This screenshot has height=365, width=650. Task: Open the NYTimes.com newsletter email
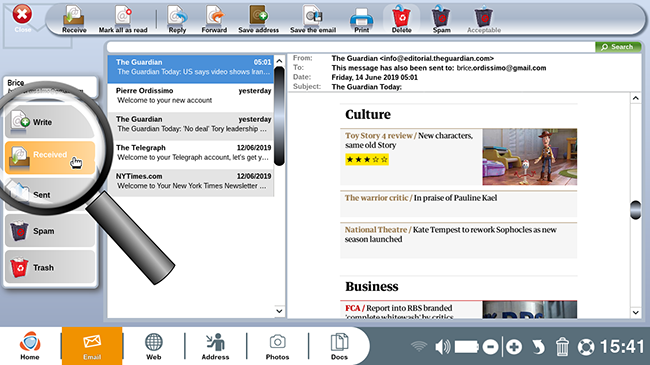pyautogui.click(x=190, y=182)
